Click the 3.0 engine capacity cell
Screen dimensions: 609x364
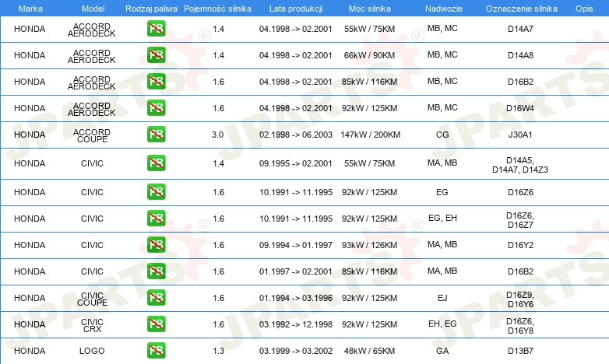coord(217,135)
